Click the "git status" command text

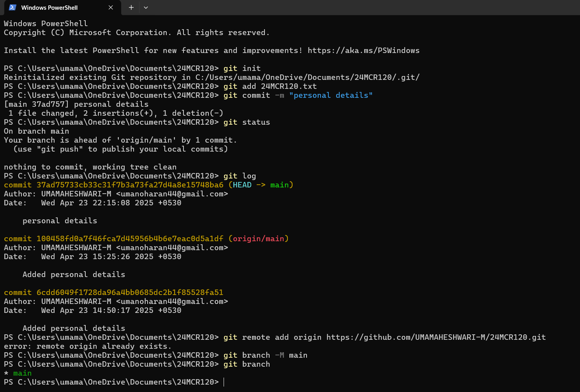(x=247, y=122)
